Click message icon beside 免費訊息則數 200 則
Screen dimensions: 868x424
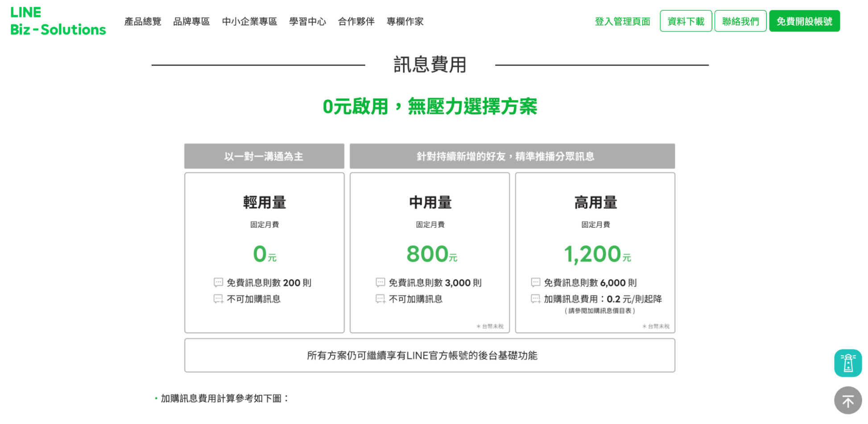pos(218,283)
